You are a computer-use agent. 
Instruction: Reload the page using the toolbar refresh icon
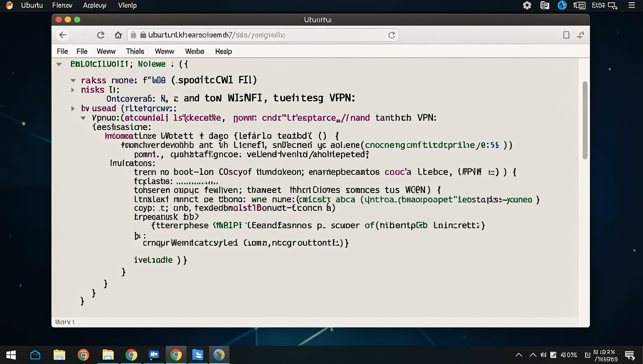[x=100, y=35]
